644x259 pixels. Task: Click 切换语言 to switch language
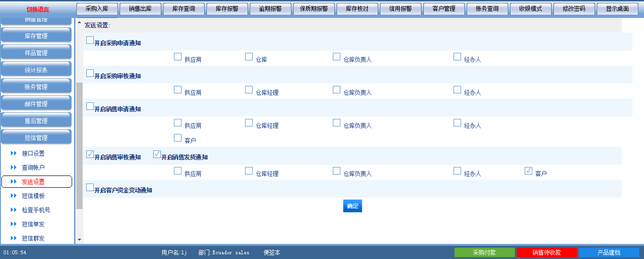tap(38, 9)
